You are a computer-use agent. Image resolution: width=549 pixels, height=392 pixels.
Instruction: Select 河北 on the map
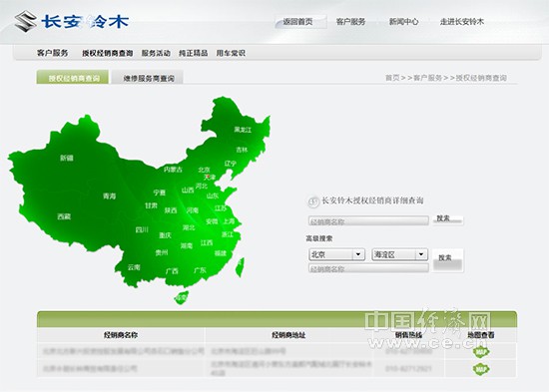(202, 186)
